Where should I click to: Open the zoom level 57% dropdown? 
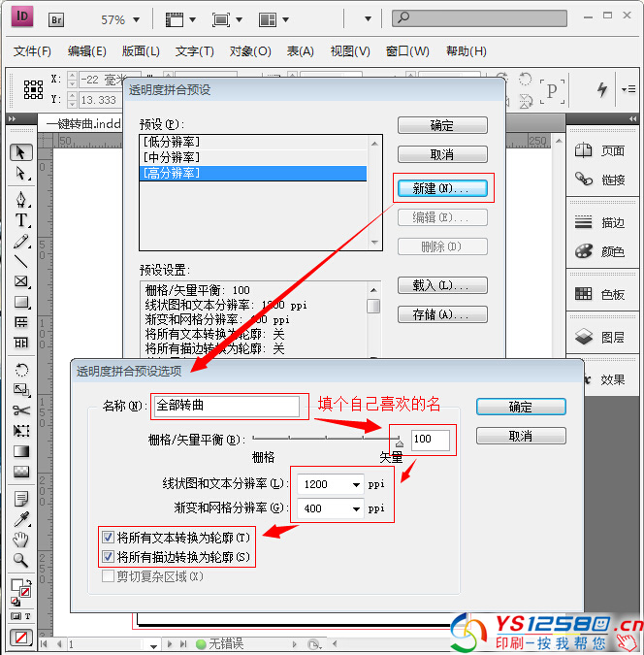(x=134, y=19)
